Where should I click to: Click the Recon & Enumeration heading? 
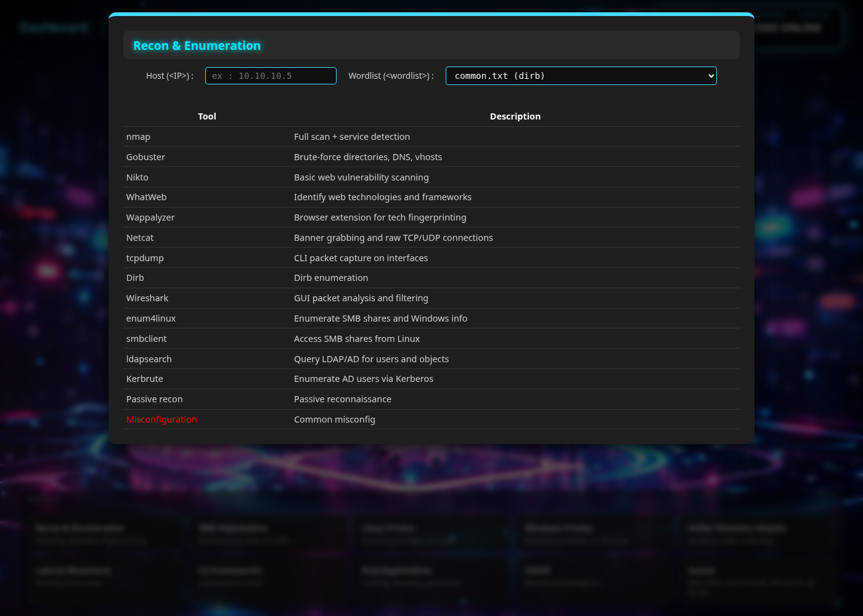click(197, 46)
